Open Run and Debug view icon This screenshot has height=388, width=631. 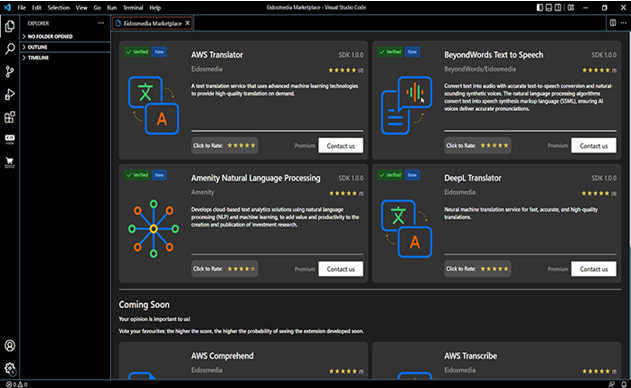tap(10, 95)
